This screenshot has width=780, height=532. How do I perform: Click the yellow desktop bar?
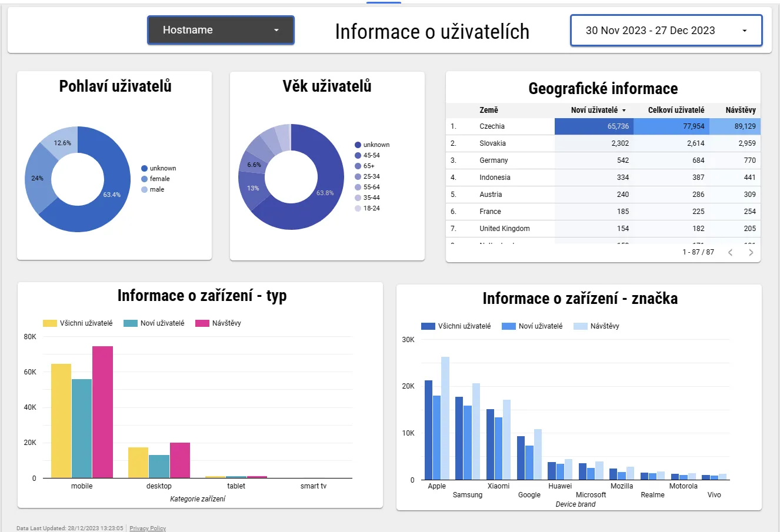point(138,463)
